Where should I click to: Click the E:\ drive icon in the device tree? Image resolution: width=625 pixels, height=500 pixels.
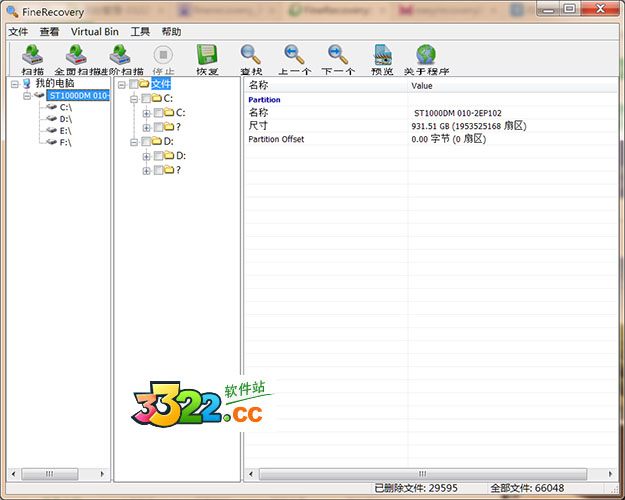coord(51,130)
